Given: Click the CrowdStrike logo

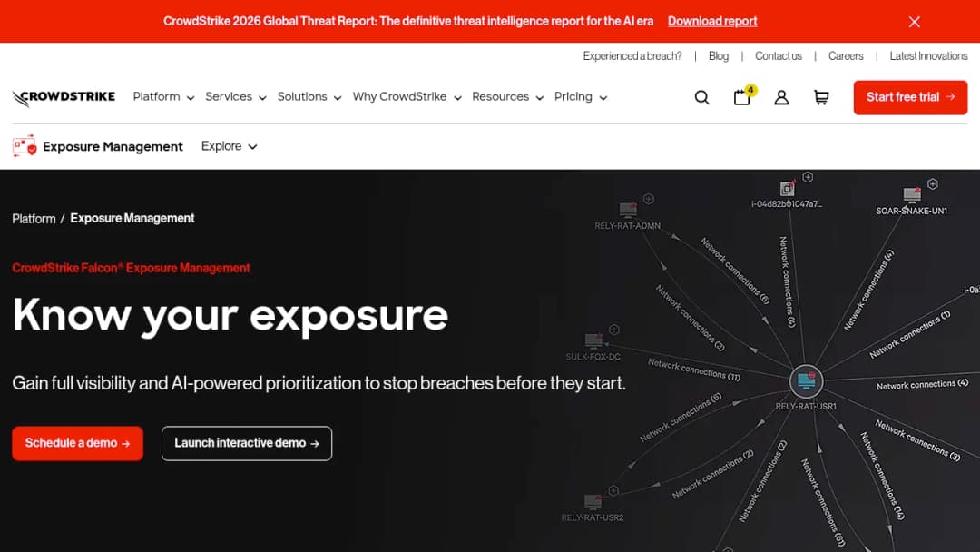Looking at the screenshot, I should 64,97.
